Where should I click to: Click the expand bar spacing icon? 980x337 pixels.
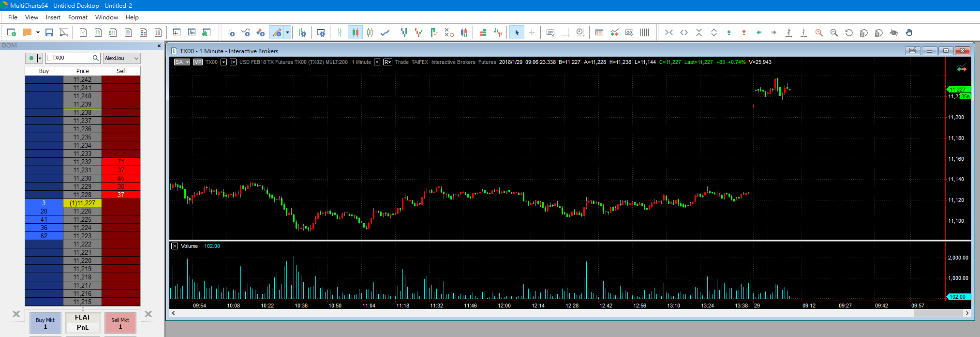coord(684,32)
